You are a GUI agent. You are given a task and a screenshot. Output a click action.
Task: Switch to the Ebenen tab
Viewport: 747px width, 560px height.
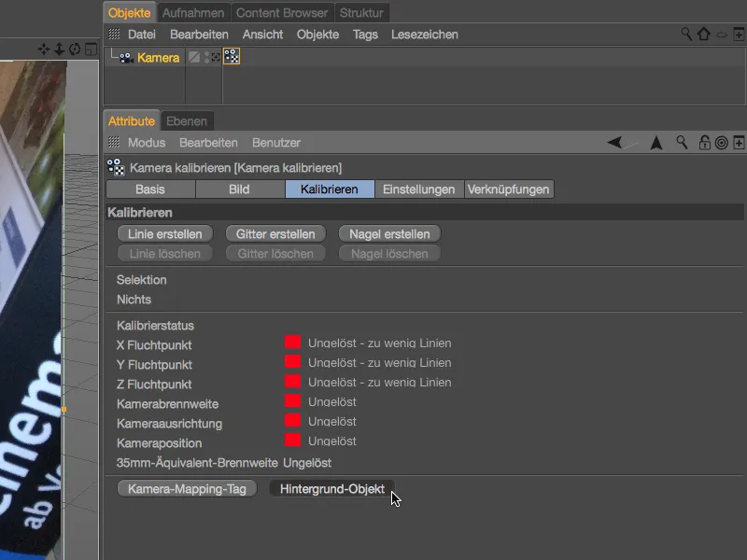click(x=186, y=121)
